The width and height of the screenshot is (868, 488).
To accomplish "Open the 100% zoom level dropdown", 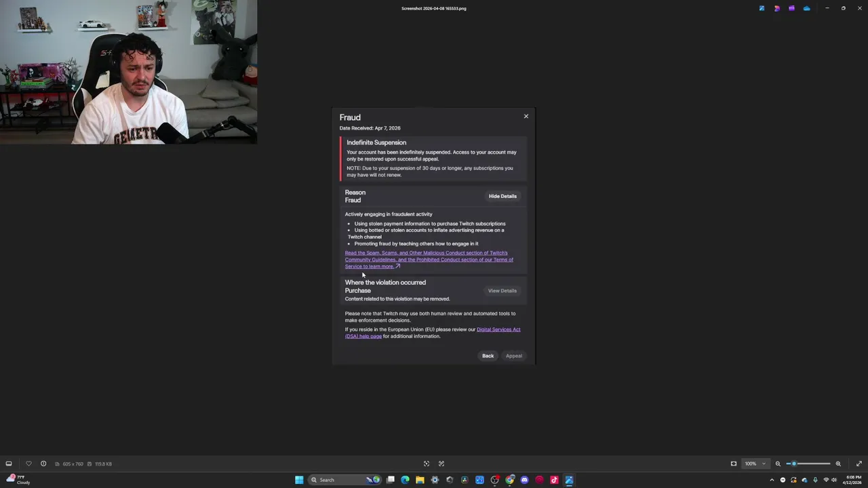I will 755,464.
